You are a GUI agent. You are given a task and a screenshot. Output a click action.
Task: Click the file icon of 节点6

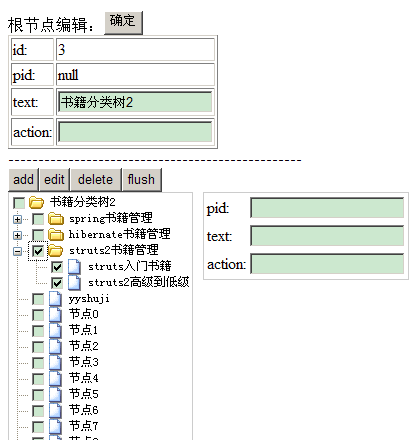pos(55,410)
